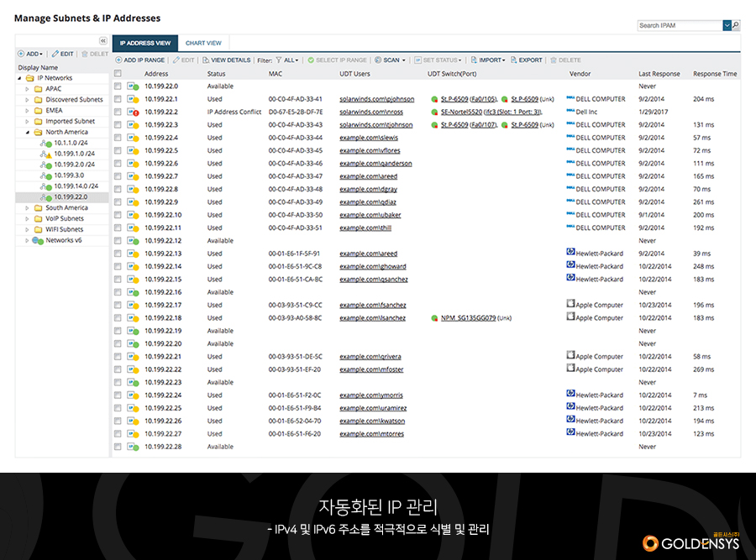This screenshot has height=560, width=756.
Task: Click the search magnifier icon
Action: 736,25
